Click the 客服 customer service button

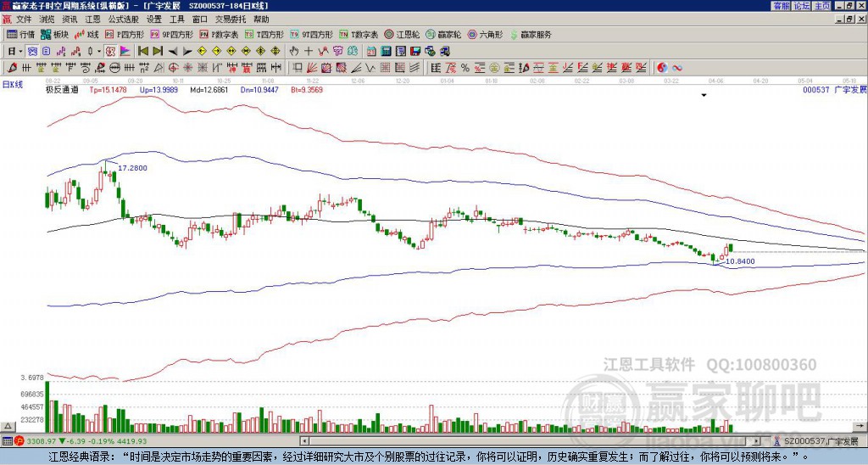781,5
